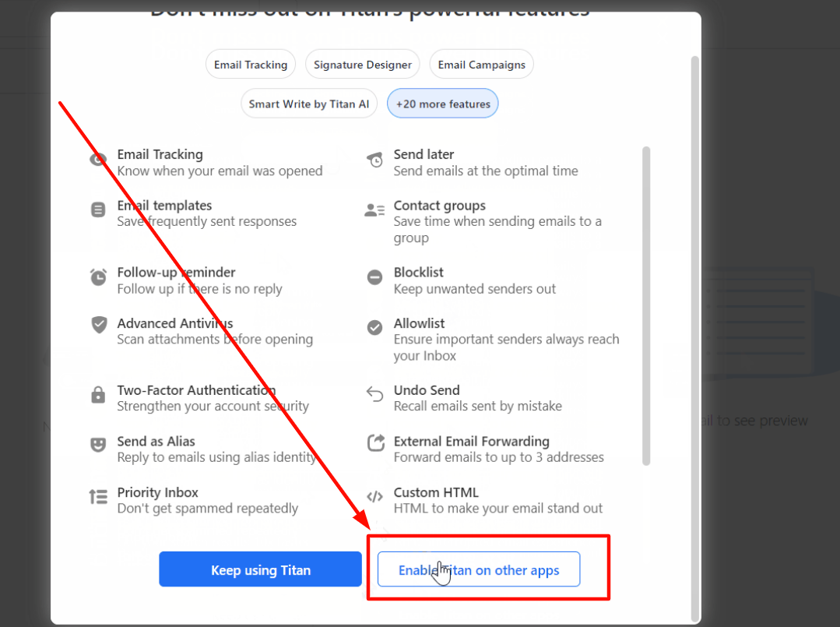Click the Advanced Antivirus shield icon
840x627 pixels.
click(x=99, y=325)
